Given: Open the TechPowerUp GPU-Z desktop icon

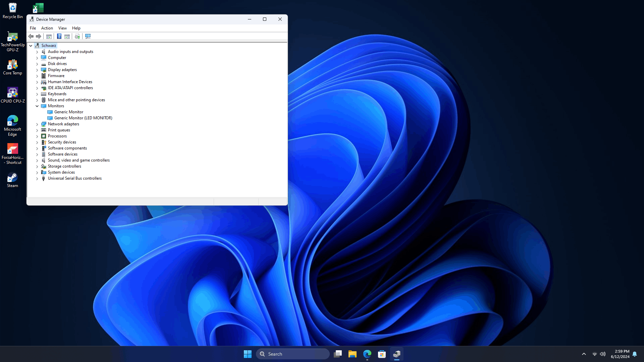Looking at the screenshot, I should point(13,42).
